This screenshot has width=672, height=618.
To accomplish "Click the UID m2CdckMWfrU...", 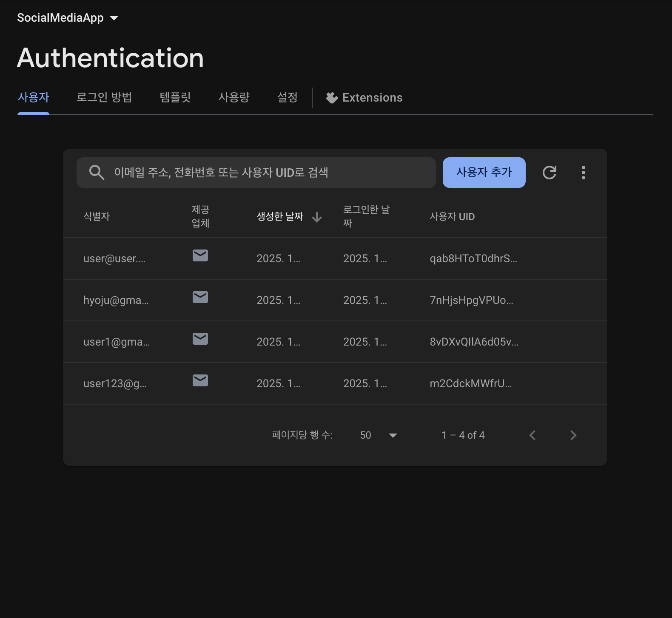I will click(471, 383).
